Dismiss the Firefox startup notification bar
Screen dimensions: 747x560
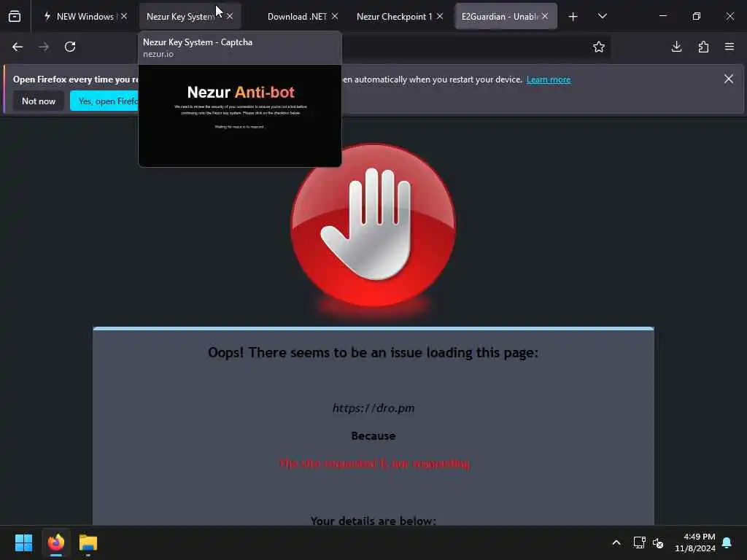729,79
